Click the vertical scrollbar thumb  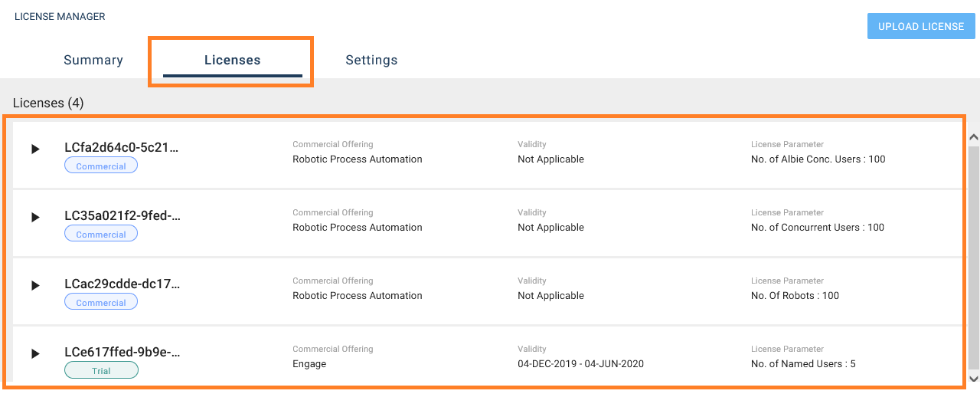[974, 256]
